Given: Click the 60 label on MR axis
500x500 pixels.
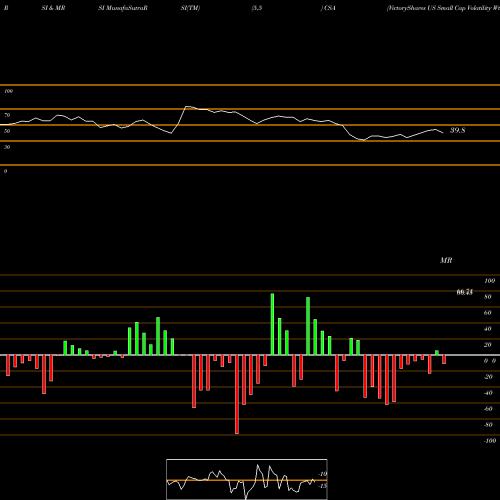Looking at the screenshot, I should point(487,313).
